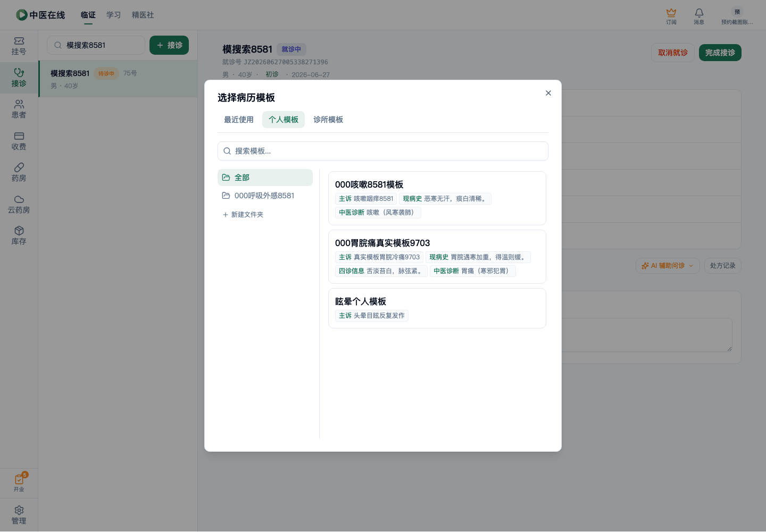Open the 订阅 crown icon
766x532 pixels.
click(671, 16)
